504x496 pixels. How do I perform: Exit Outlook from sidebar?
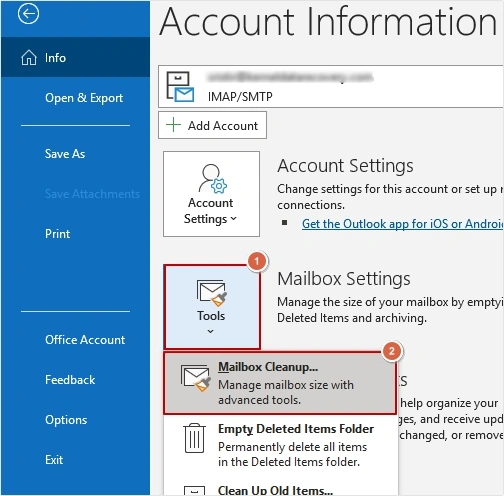75,460
